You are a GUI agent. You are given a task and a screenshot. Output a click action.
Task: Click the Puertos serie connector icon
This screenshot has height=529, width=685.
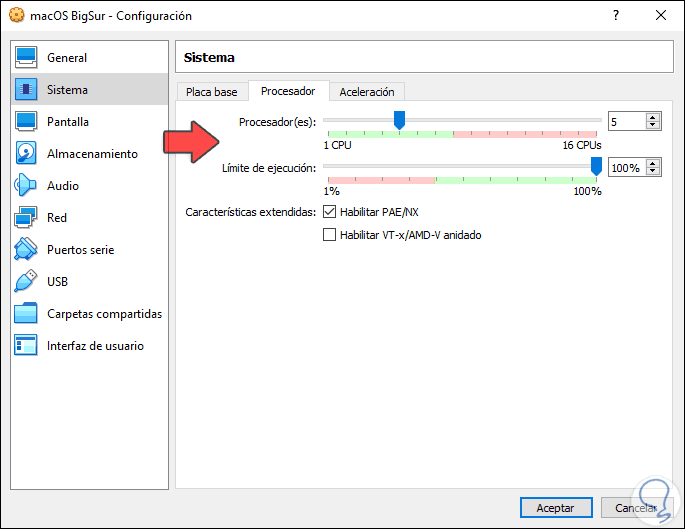coord(26,249)
